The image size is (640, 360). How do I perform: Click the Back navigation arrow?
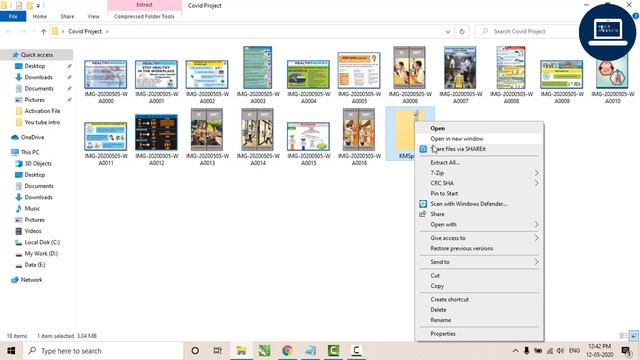click(x=9, y=31)
